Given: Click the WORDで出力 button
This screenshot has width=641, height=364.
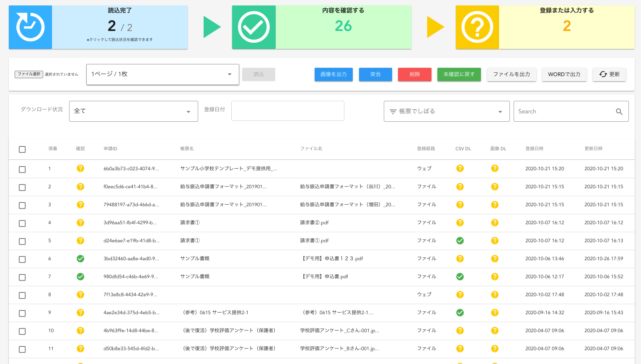Looking at the screenshot, I should [x=564, y=74].
